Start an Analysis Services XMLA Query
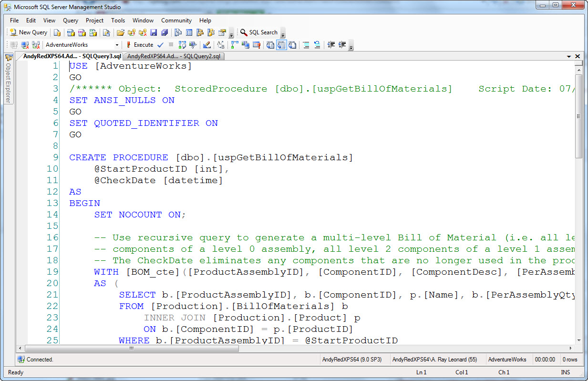The image size is (588, 381). tap(93, 32)
